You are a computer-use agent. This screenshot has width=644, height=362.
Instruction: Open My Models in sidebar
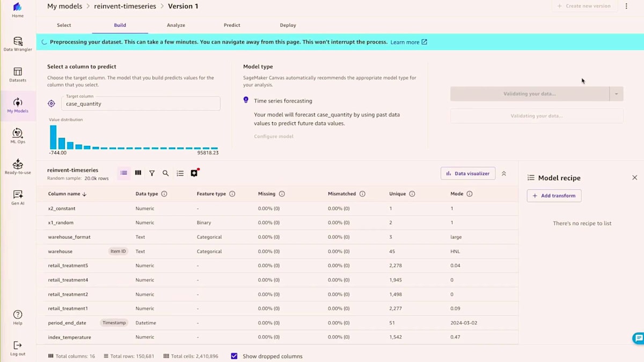[x=18, y=105]
